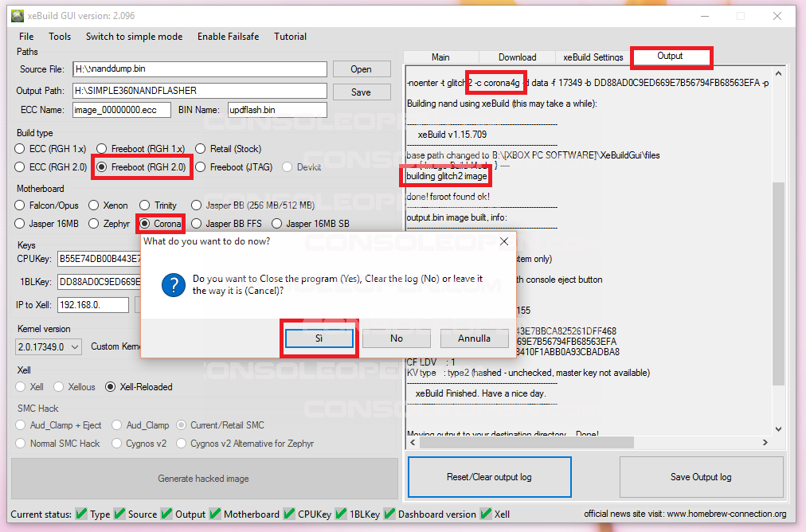Click Save Output log button

point(701,477)
